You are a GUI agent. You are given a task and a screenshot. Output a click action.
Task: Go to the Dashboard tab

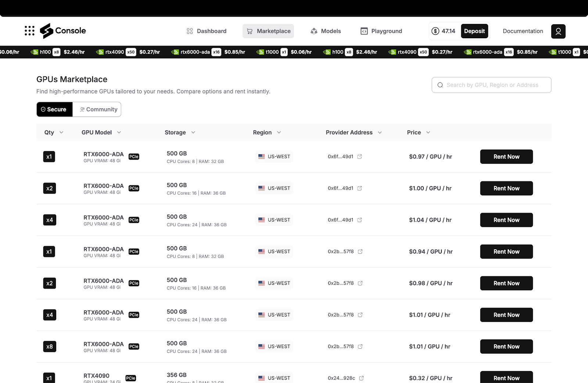(x=206, y=31)
